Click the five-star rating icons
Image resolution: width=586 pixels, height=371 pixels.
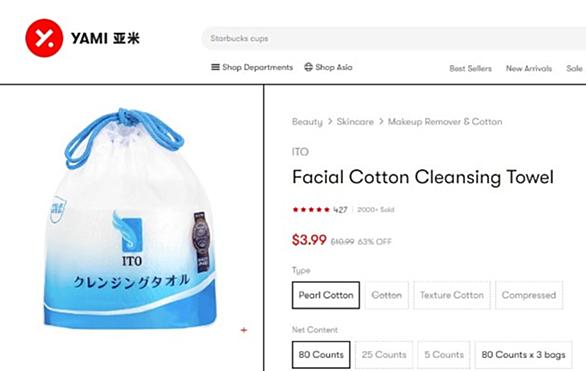311,210
